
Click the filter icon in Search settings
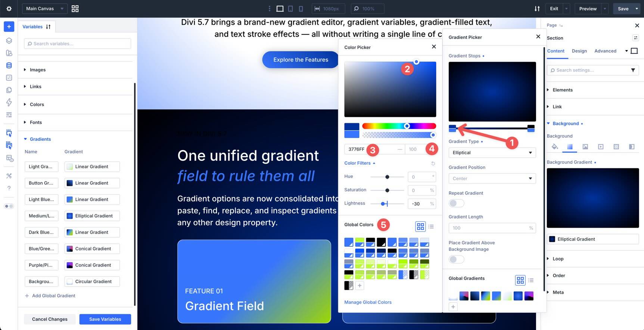[633, 70]
